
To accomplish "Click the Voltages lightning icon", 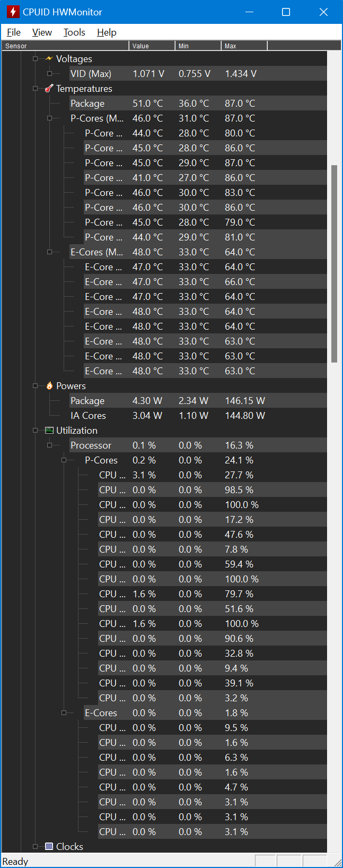I will pos(49,59).
